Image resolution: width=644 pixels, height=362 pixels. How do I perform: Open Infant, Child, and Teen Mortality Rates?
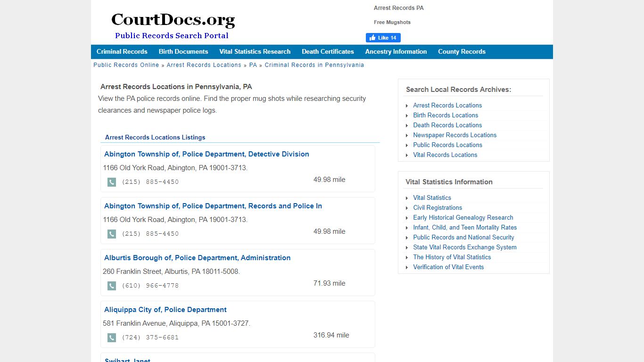[465, 228]
